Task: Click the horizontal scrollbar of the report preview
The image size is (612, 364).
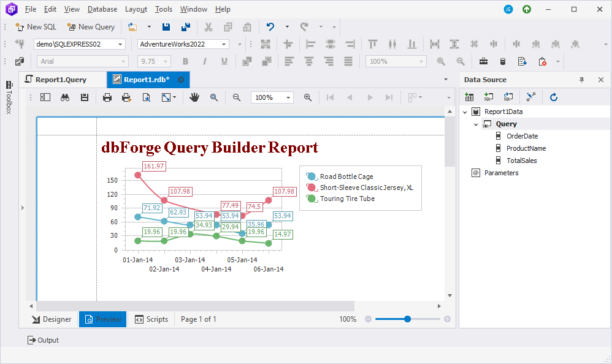Action: click(195, 306)
